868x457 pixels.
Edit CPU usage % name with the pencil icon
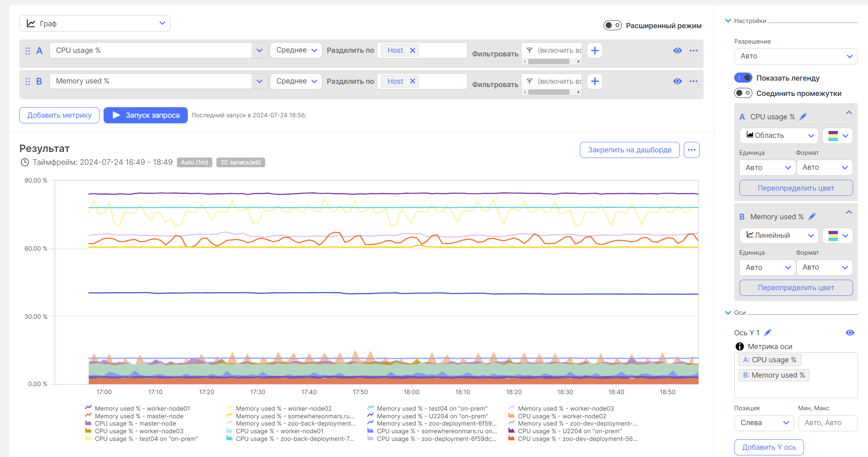803,117
